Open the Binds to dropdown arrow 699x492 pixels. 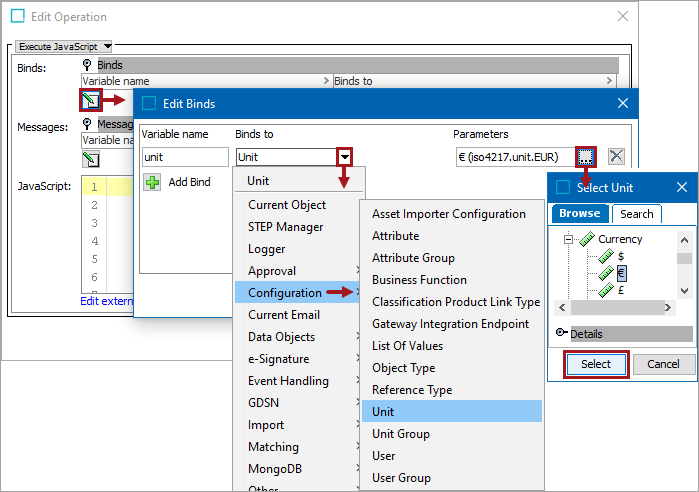345,156
